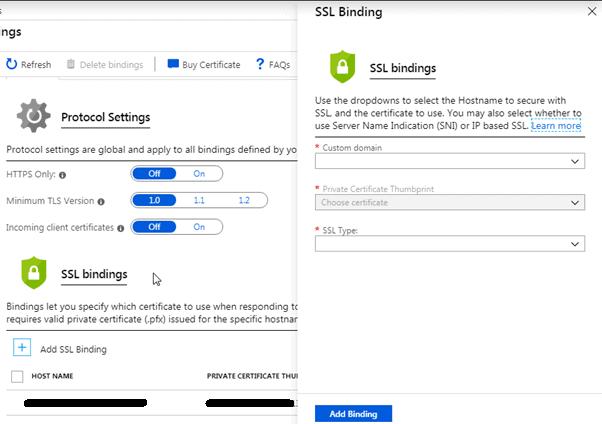The width and height of the screenshot is (602, 424).
Task: Select TLS version 1.2
Action: point(243,200)
